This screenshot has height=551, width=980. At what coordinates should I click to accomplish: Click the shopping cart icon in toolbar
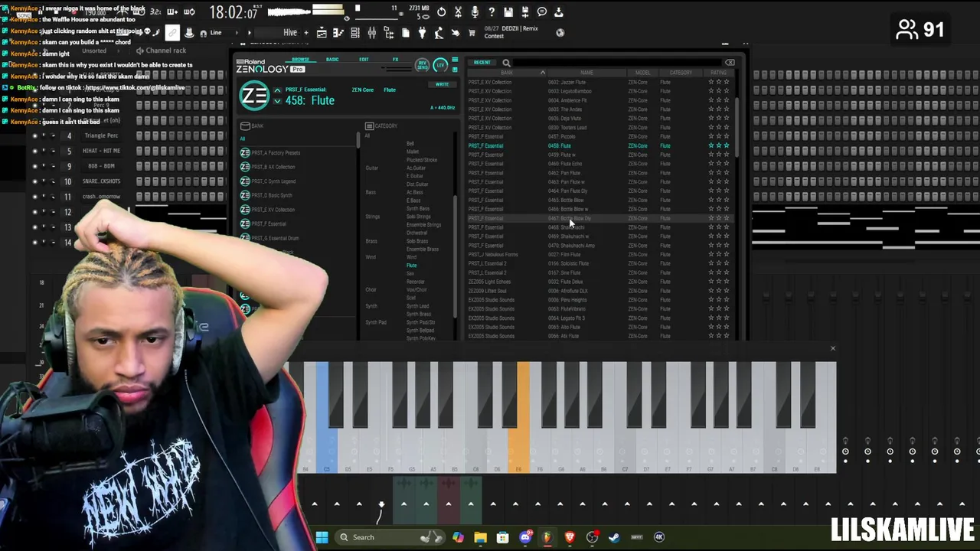coord(472,33)
